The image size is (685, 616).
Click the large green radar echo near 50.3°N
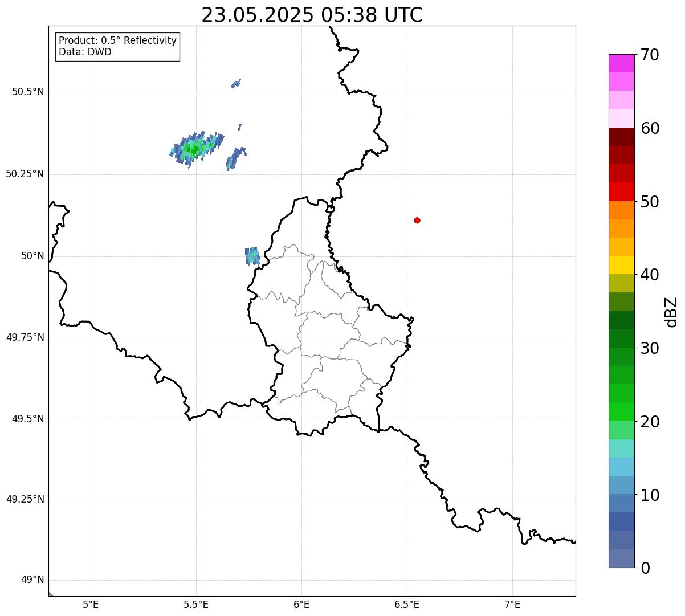(197, 149)
